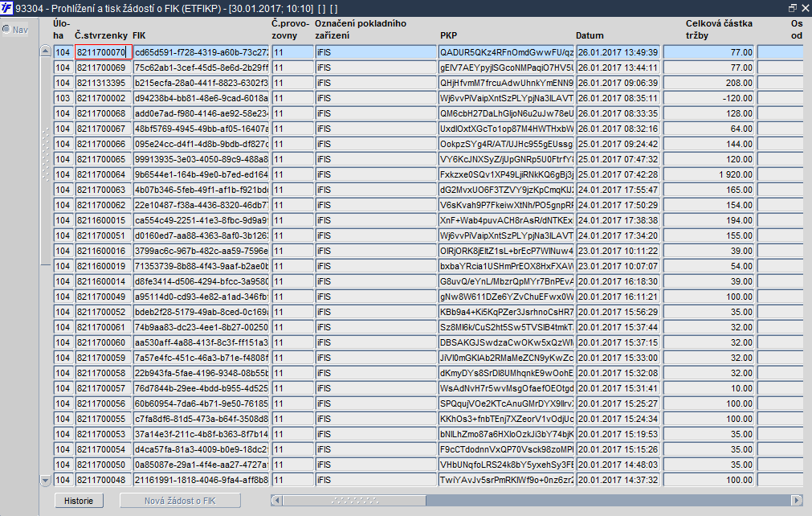
Task: Click date 26.01.2017 13:44:11
Action: pyautogui.click(x=618, y=68)
